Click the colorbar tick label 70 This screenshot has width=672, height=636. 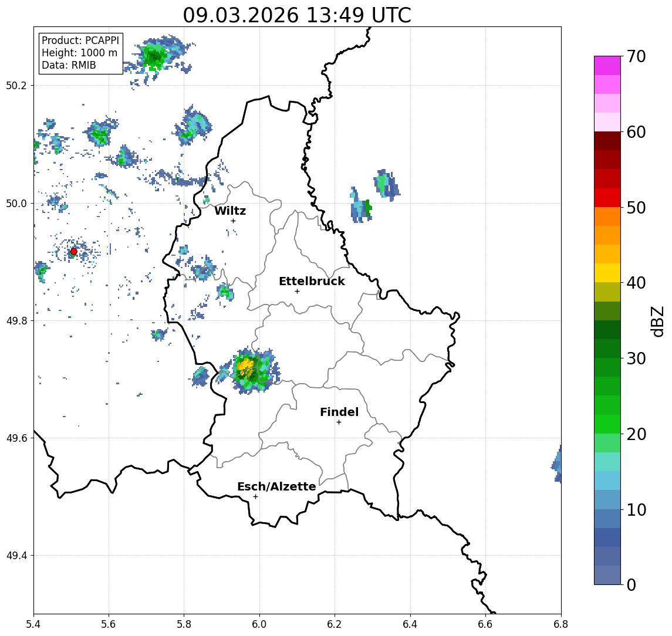click(x=636, y=56)
